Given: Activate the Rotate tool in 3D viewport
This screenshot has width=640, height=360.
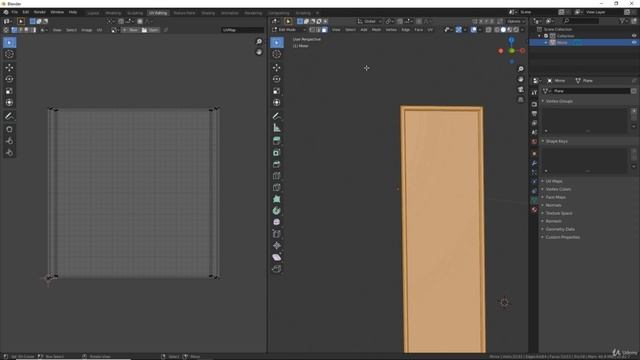Looking at the screenshot, I should tap(277, 79).
